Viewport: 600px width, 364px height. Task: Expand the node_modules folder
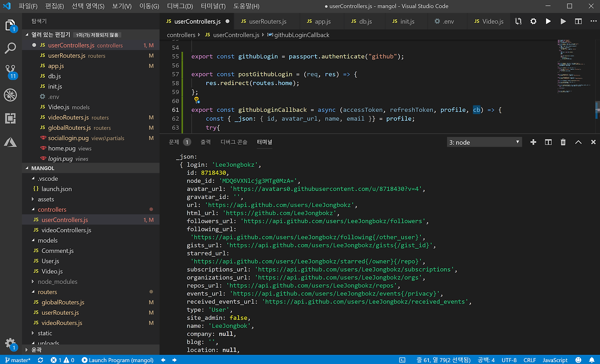coord(57,282)
